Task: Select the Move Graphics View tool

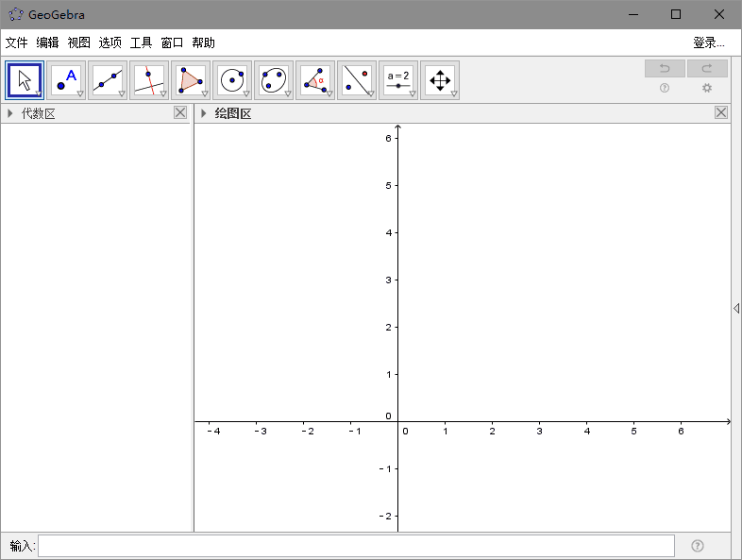Action: click(x=440, y=80)
